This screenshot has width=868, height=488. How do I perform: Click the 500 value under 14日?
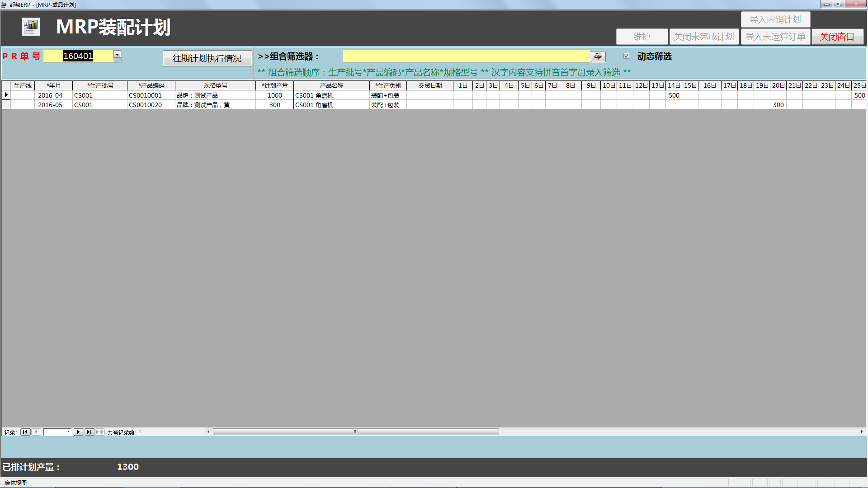[674, 95]
